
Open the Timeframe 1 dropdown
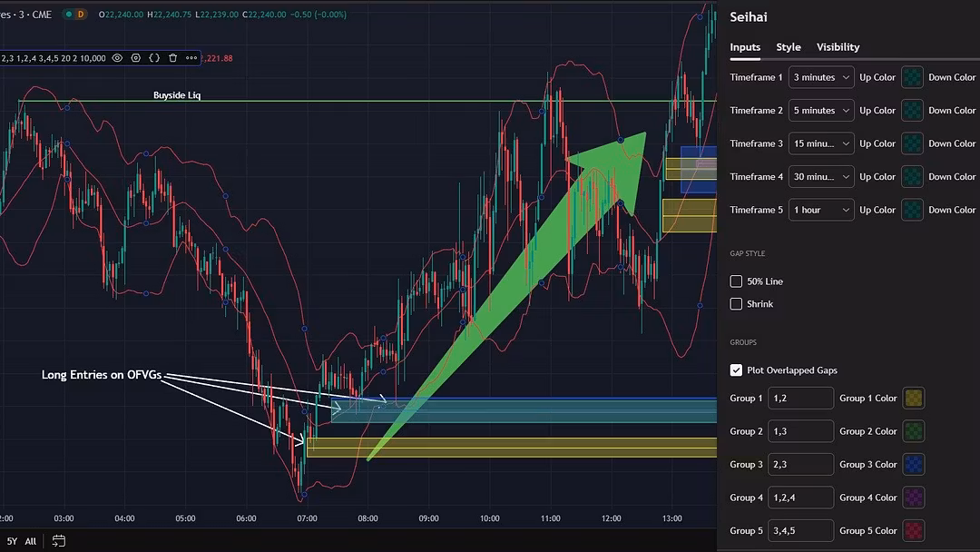click(821, 77)
